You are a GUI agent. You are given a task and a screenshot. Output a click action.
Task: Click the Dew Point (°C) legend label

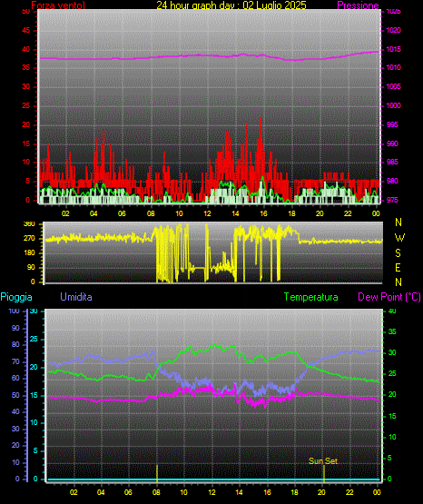389,297
